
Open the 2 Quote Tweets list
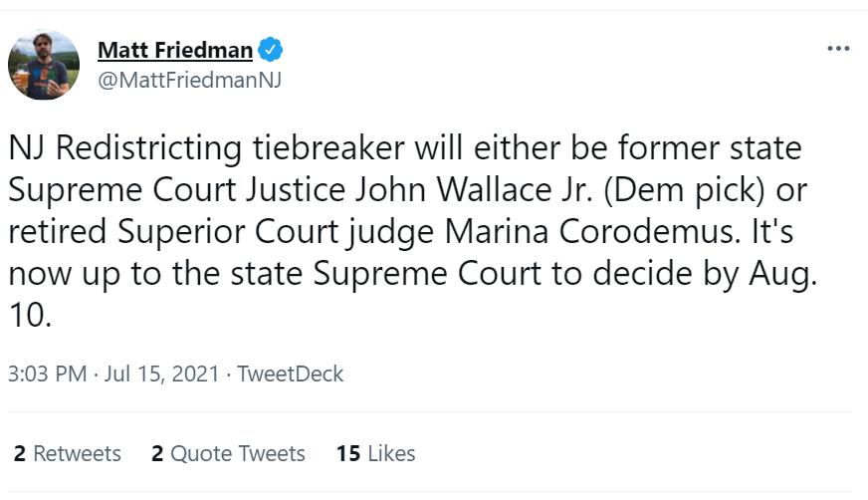click(x=228, y=453)
